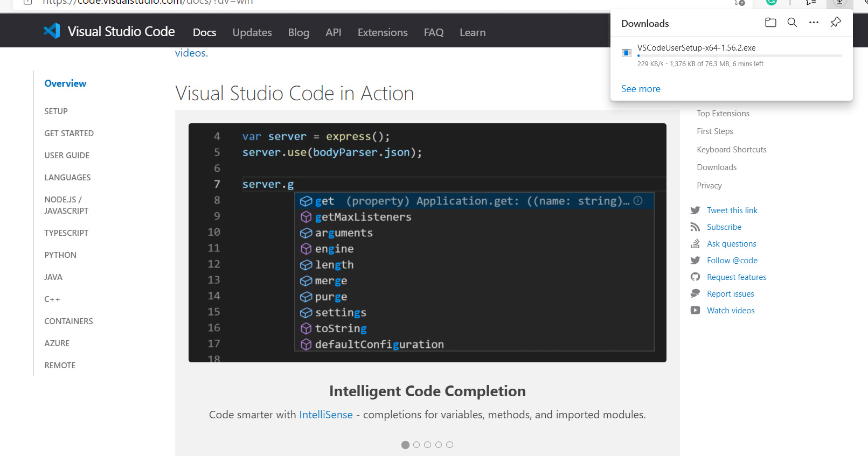Expand the SETUP docs section
The image size is (868, 456).
[x=56, y=111]
